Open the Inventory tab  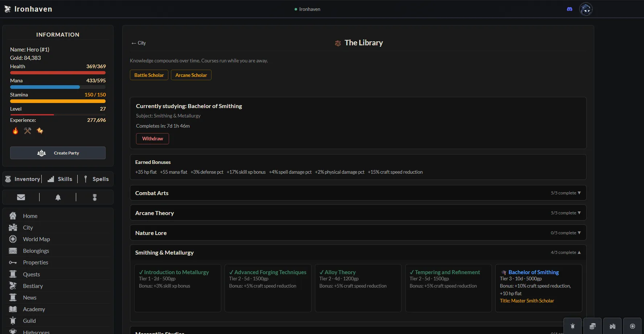[22, 179]
